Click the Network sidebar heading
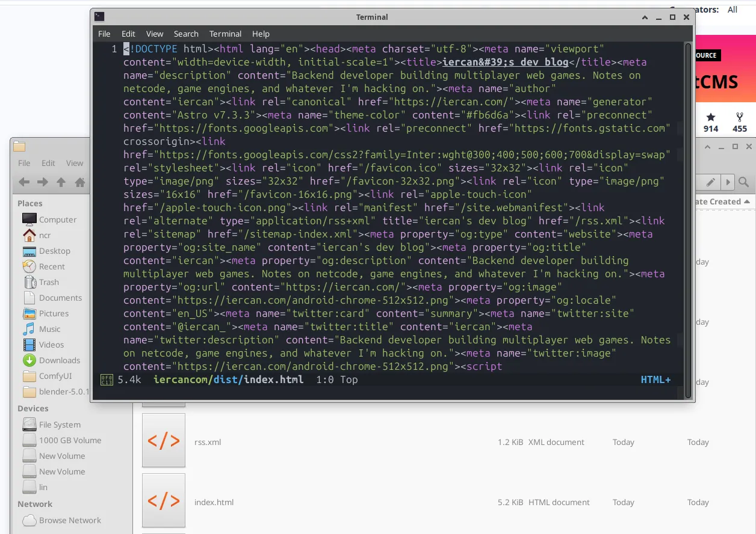The height and width of the screenshot is (534, 756). tap(35, 504)
